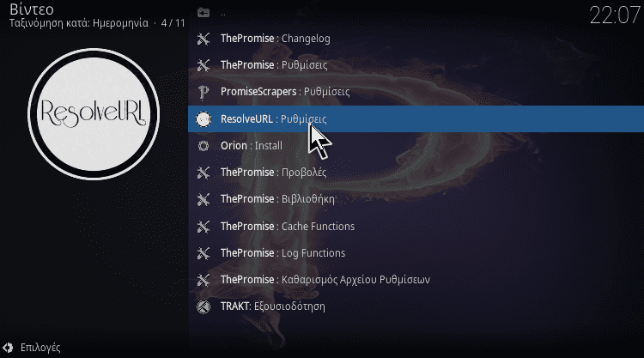644x358 pixels.
Task: Click the Orion gear icon
Action: (204, 146)
